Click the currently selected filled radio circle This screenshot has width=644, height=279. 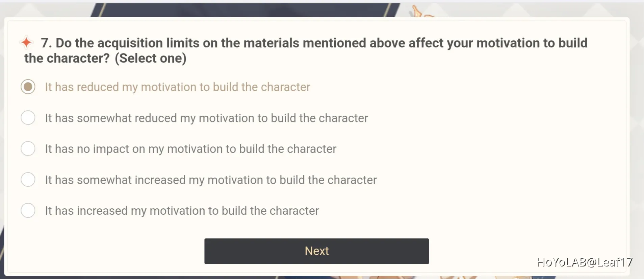(x=28, y=87)
